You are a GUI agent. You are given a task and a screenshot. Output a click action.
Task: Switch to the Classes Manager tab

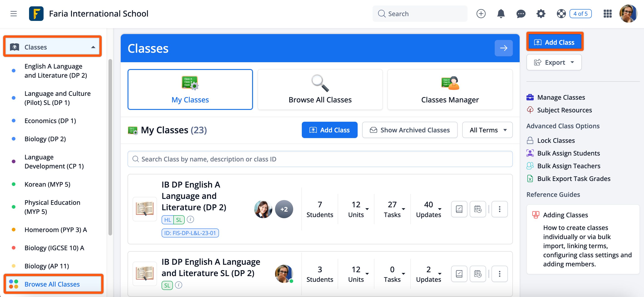click(450, 89)
